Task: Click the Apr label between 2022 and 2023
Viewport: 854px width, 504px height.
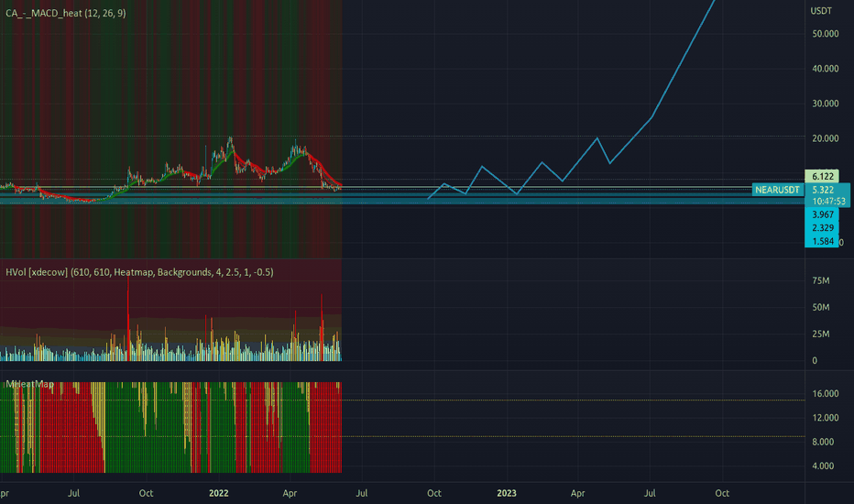Action: [x=290, y=493]
